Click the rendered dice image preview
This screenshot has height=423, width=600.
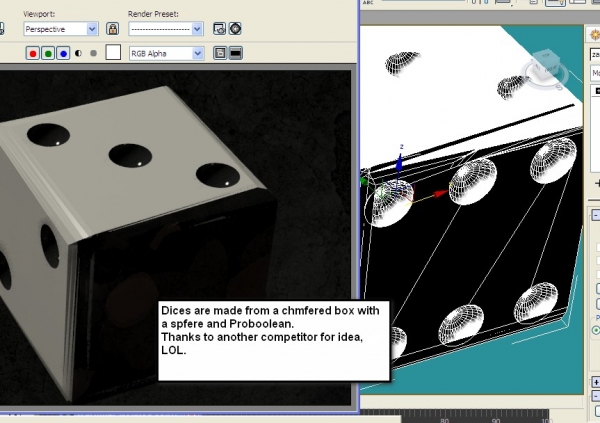176,237
